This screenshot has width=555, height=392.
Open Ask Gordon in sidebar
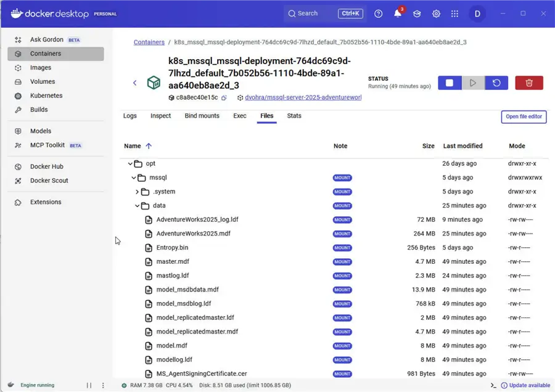coord(55,39)
